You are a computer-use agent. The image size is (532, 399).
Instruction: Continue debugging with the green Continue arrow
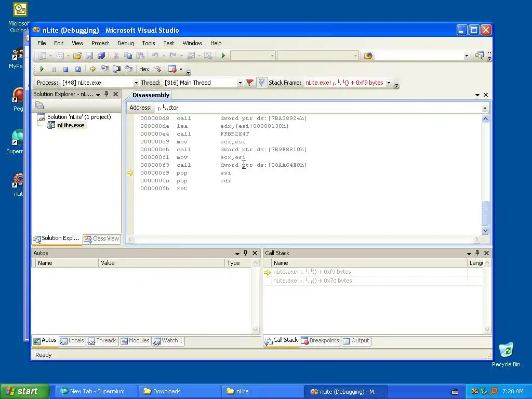tap(42, 69)
